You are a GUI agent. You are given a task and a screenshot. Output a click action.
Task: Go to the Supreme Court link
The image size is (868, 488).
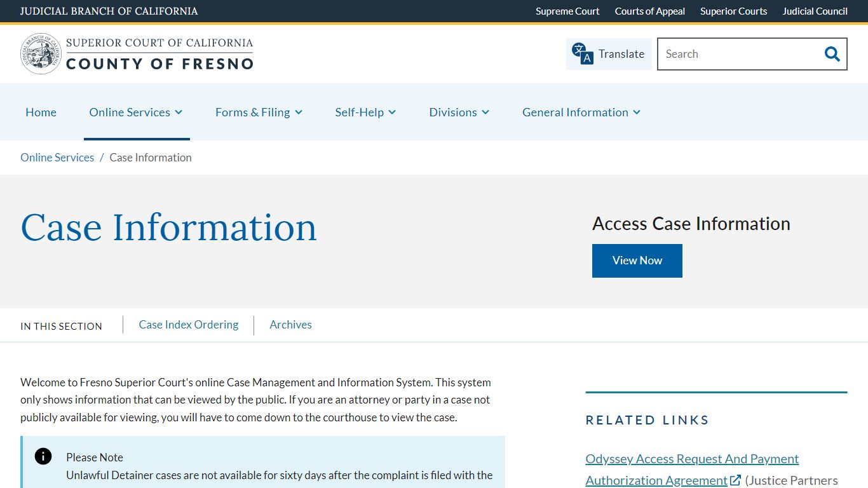pos(567,11)
